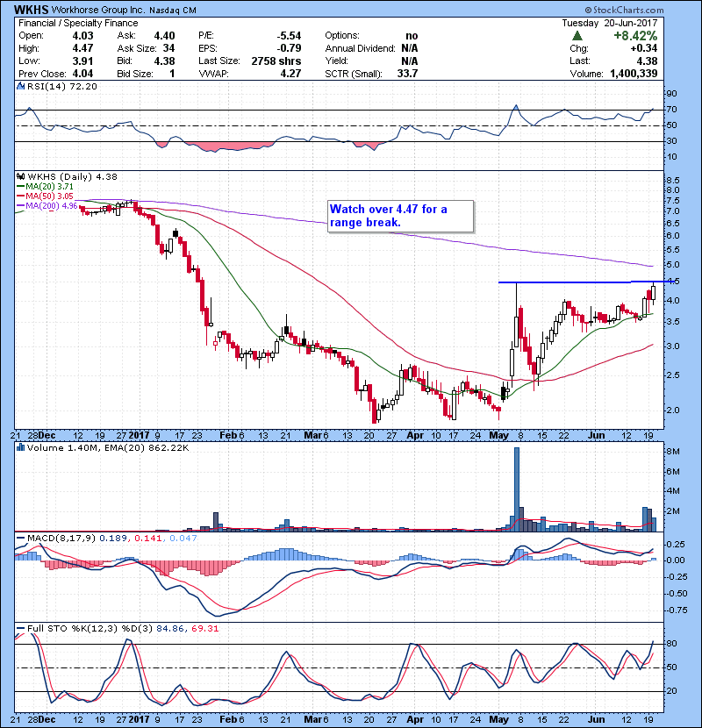
Task: Click the 8M label on the volume axis
Action: pos(673,452)
